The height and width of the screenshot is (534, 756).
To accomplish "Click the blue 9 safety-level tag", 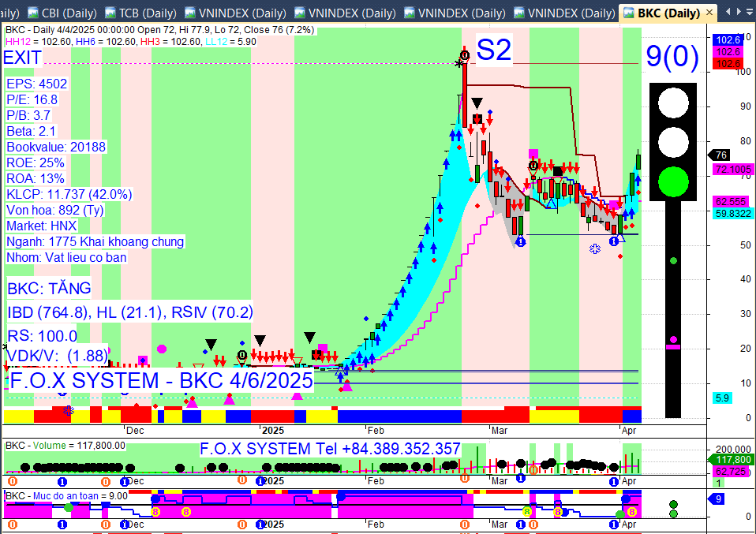I will (717, 499).
